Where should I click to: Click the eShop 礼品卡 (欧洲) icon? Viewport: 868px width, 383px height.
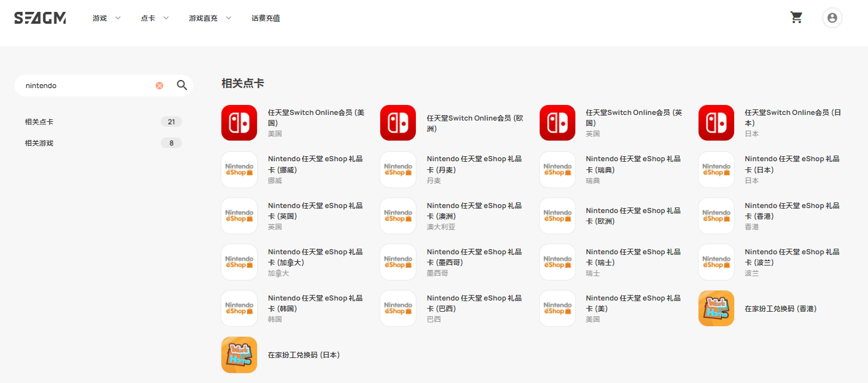pos(557,216)
